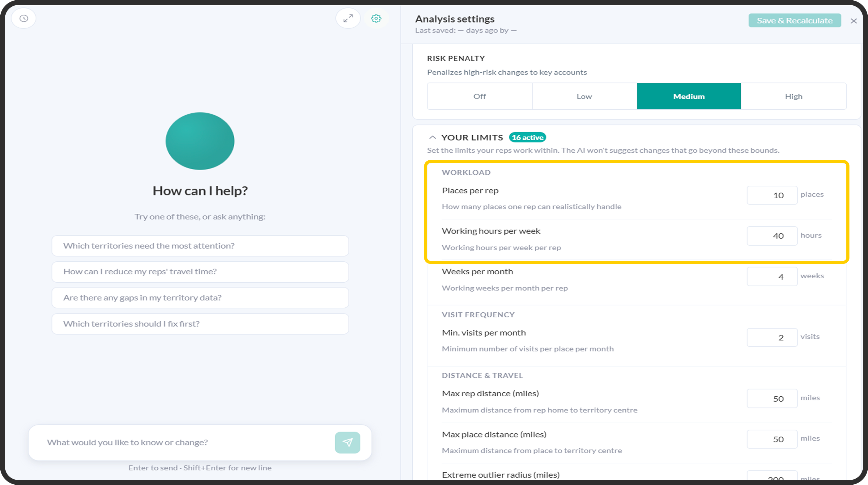
Task: Set risk penalty to Off
Action: (x=479, y=96)
